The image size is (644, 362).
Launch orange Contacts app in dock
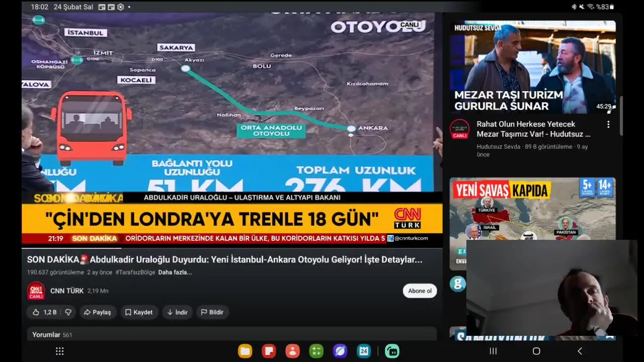pos(292,351)
